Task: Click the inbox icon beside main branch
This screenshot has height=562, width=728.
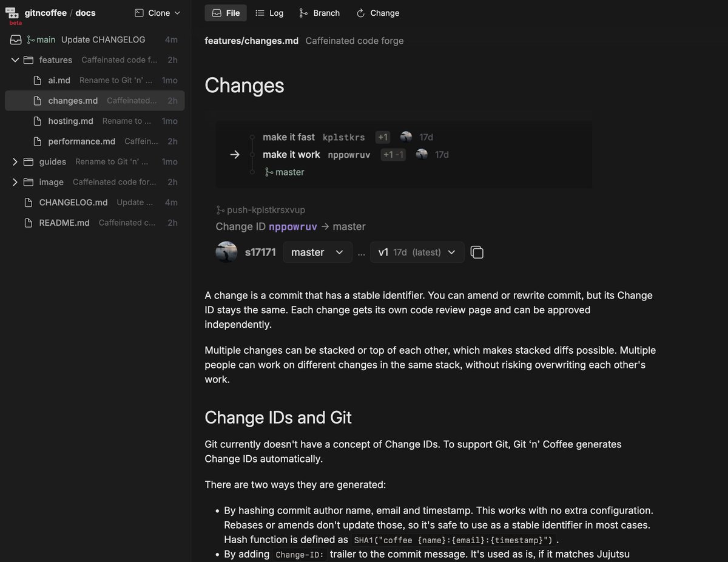Action: (16, 39)
